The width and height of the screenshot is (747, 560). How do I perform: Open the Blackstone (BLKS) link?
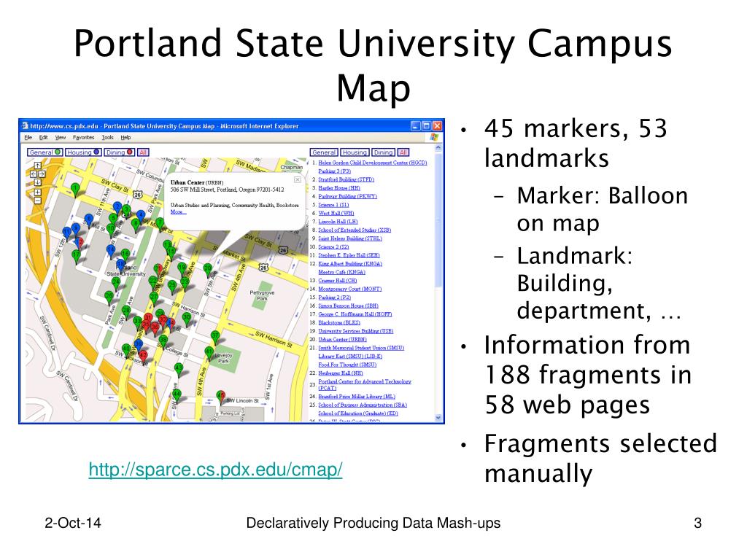(x=339, y=323)
